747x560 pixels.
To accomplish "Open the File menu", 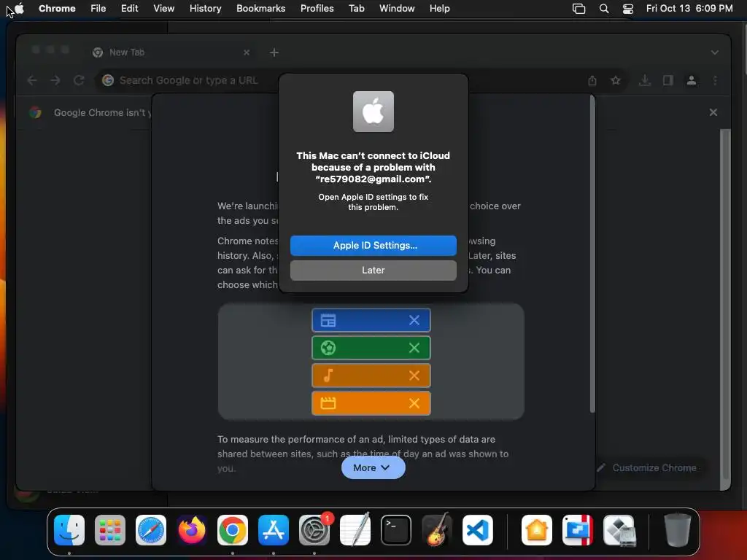I will (98, 8).
